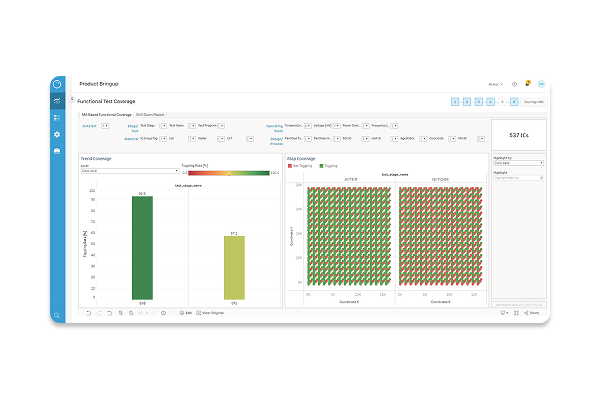Click the info circle in bottom toolbar
The image size is (600, 400).
(163, 313)
